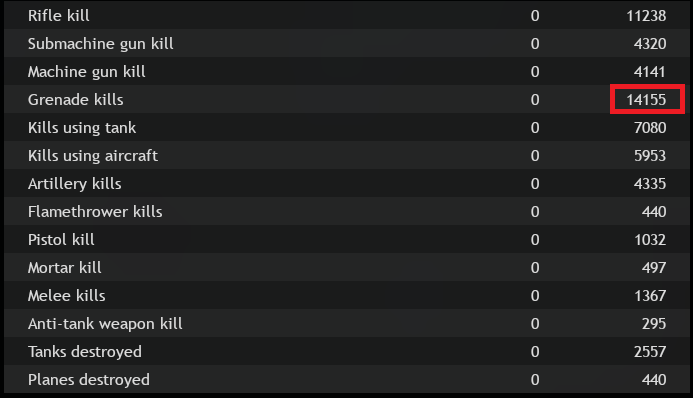Select the Grenade kills label
Screen dimensions: 693x398
click(x=76, y=100)
